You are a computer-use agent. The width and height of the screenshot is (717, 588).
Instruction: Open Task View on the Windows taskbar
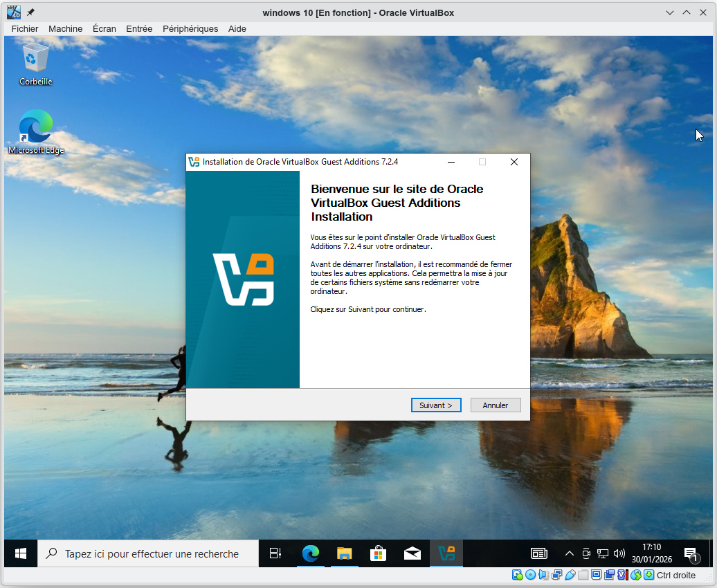click(275, 553)
